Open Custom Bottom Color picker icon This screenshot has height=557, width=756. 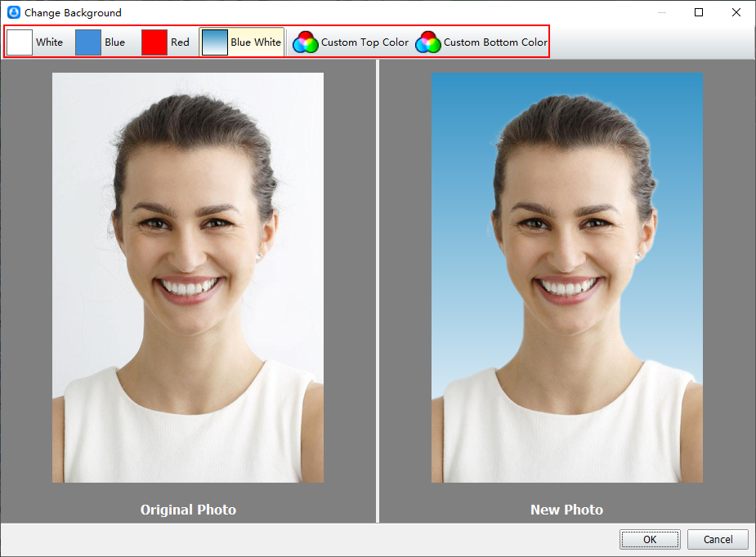tap(428, 42)
